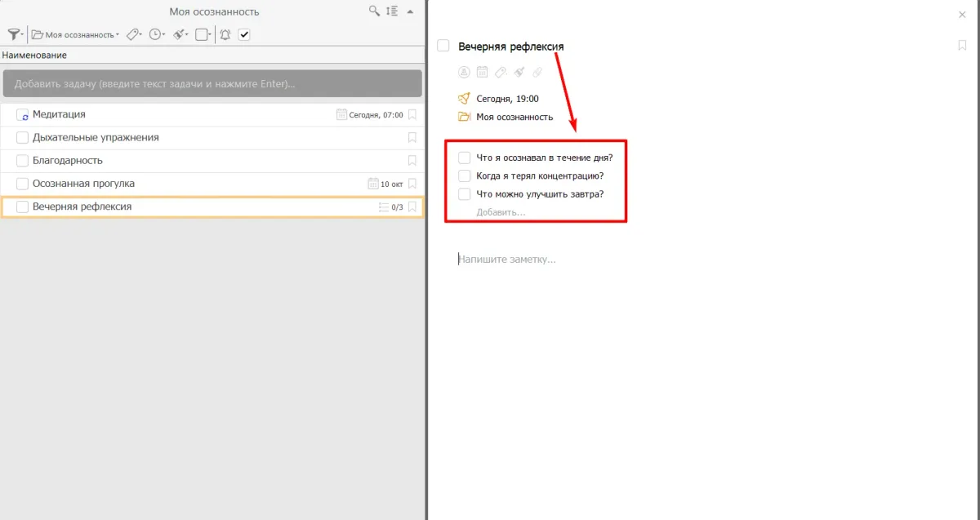The width and height of the screenshot is (980, 520).
Task: Click the assignee person icon in task details
Action: click(465, 72)
